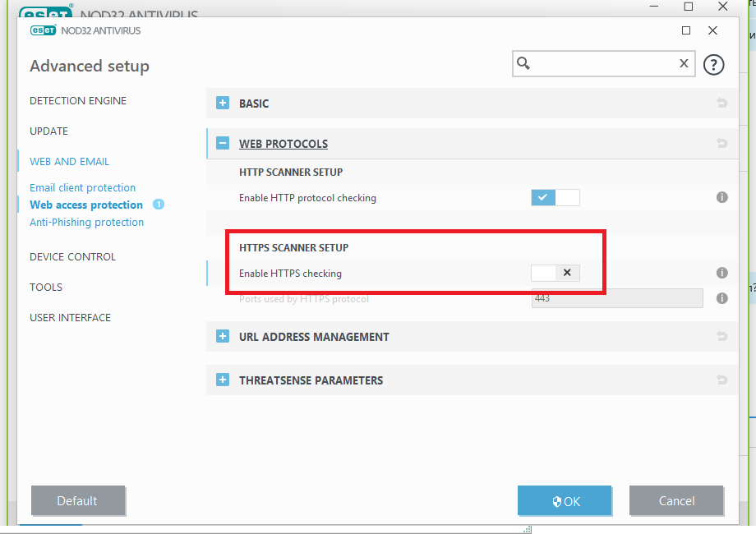Select Anti-Phishing protection in sidebar
Image resolution: width=756 pixels, height=534 pixels.
pyautogui.click(x=86, y=223)
